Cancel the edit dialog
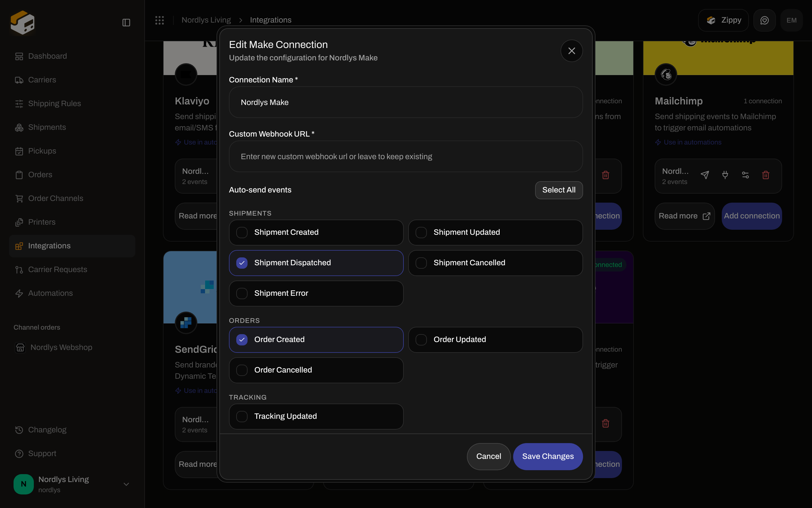812x508 pixels. click(x=489, y=456)
